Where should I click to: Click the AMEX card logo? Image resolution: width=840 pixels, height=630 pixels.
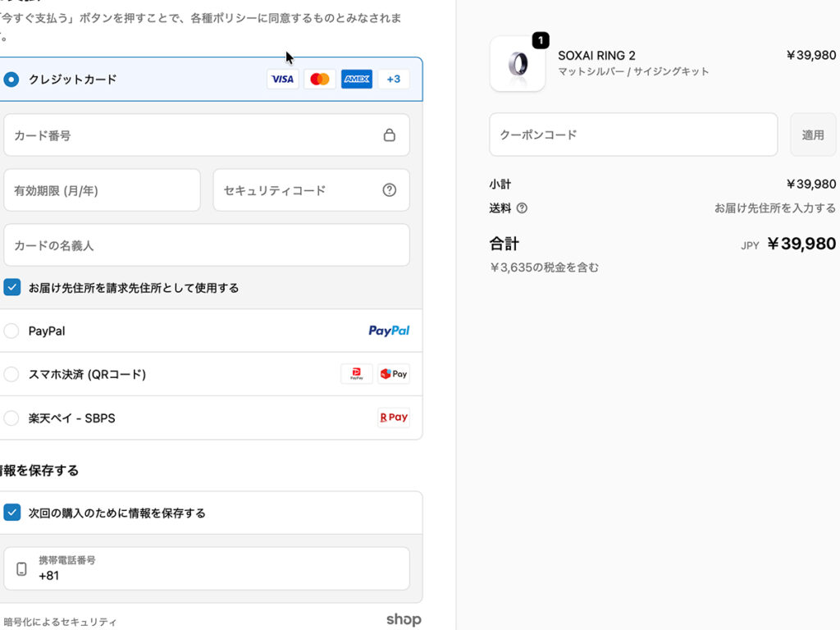point(357,80)
